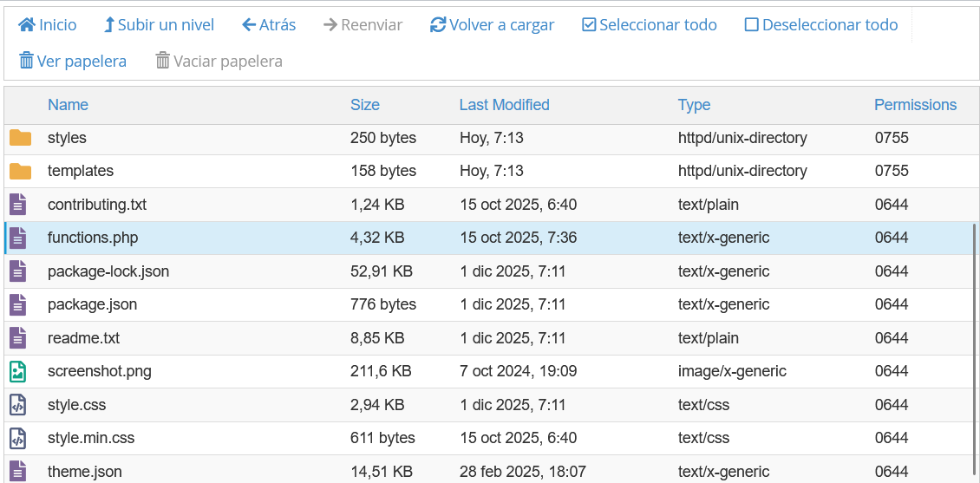Viewport: 980px width, 483px height.
Task: Choose Seleccionar todo
Action: [x=650, y=25]
